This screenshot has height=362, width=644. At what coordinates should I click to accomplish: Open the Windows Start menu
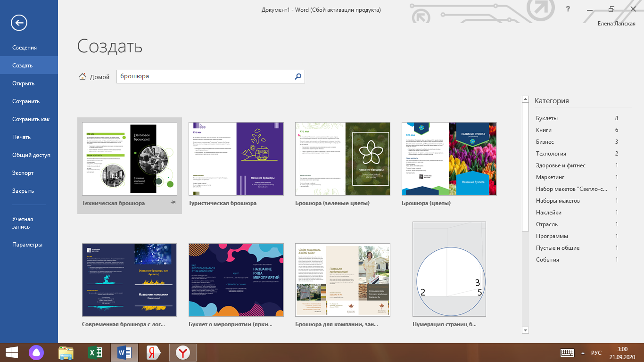click(x=11, y=352)
